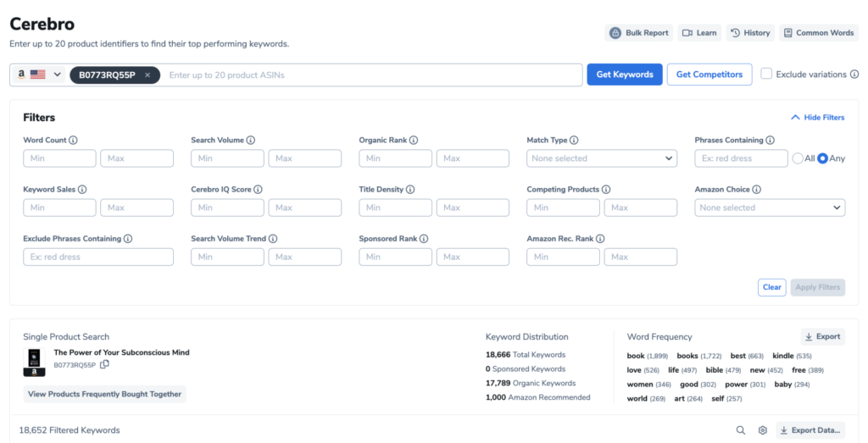The image size is (868, 443).
Task: Open the Match Type dropdown
Action: [602, 158]
